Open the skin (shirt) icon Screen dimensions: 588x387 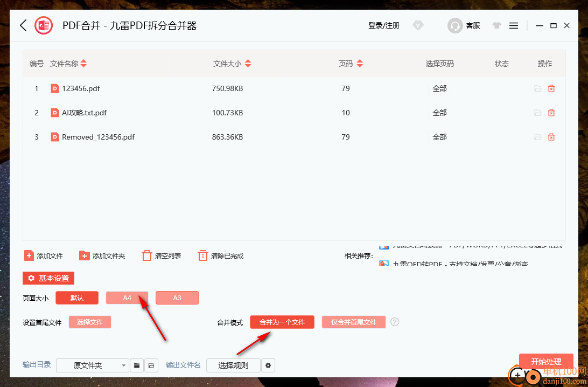[x=497, y=25]
